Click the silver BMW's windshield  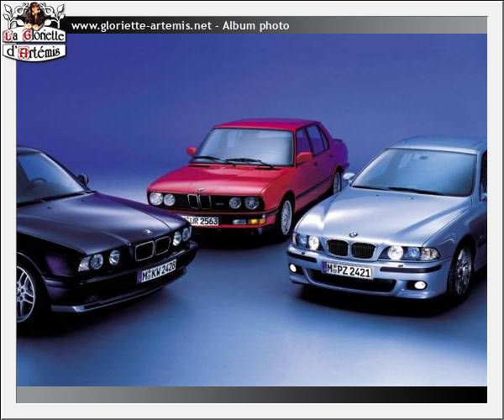point(416,171)
